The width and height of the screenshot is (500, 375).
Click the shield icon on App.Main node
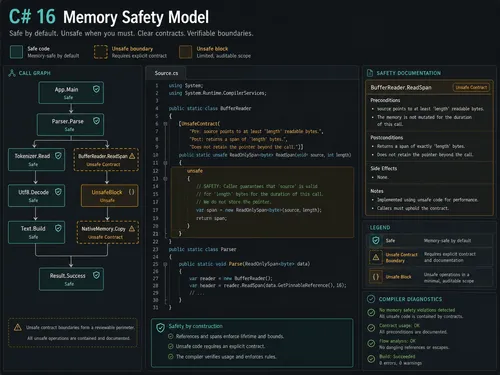point(96,89)
